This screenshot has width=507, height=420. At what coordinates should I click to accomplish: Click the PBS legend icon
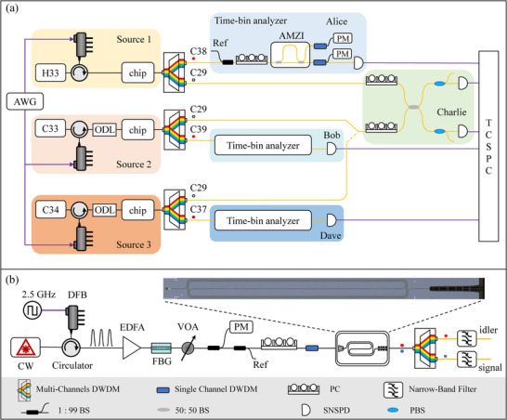[393, 411]
